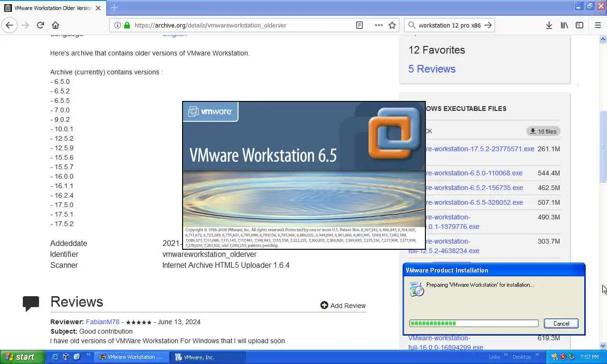This screenshot has height=364, width=607.
Task: Click the Add Review plus icon
Action: [x=324, y=305]
